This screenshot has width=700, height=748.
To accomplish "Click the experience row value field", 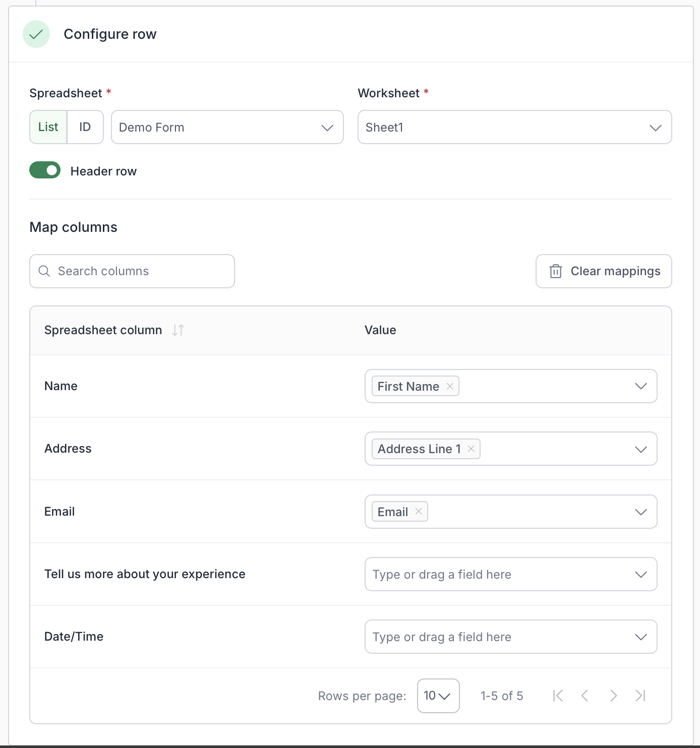I will [511, 574].
